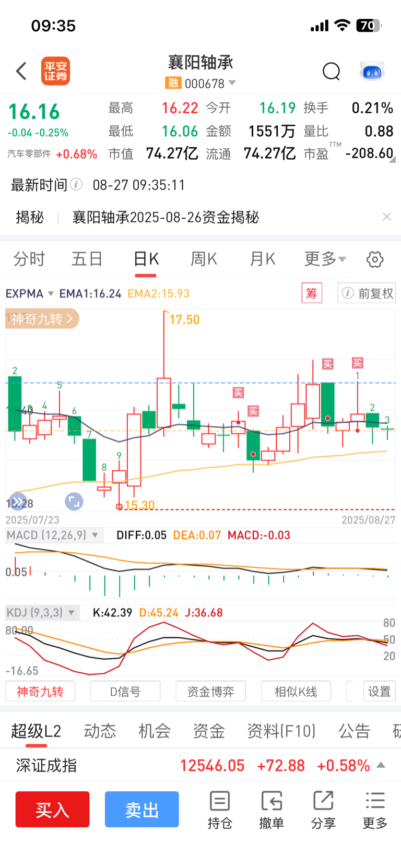401x868 pixels.
Task: Switch to the 动态 tab
Action: [100, 731]
